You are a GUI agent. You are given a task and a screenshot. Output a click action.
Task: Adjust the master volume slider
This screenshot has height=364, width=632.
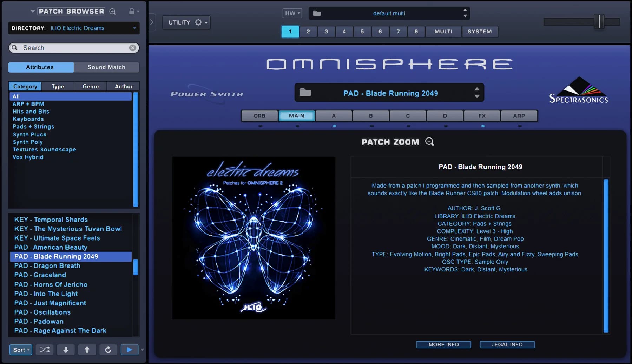click(x=599, y=22)
